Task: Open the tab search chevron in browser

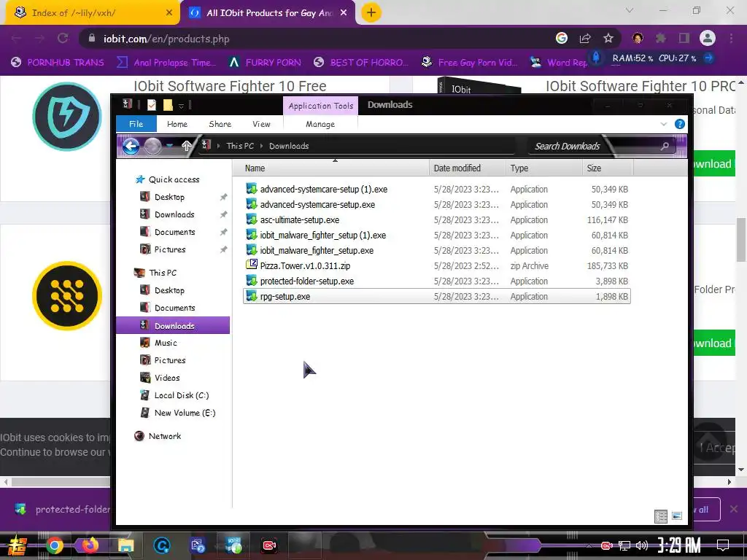Action: [630, 10]
